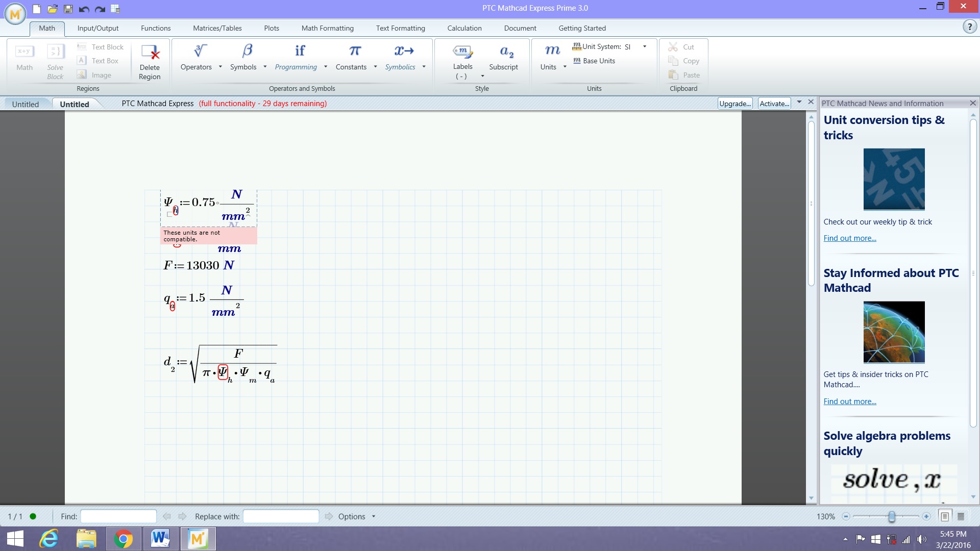Expand the Programming dropdown arrow
Image resolution: width=980 pixels, height=551 pixels.
(x=326, y=67)
